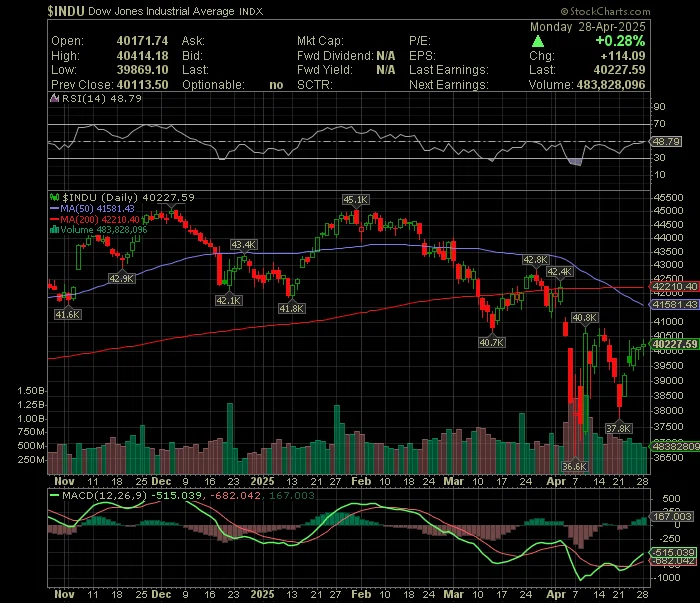Click the SCTR label
The width and height of the screenshot is (700, 603).
pos(315,85)
